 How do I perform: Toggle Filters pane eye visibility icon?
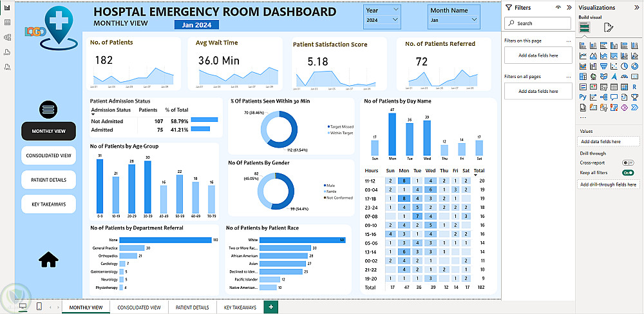pyautogui.click(x=558, y=7)
